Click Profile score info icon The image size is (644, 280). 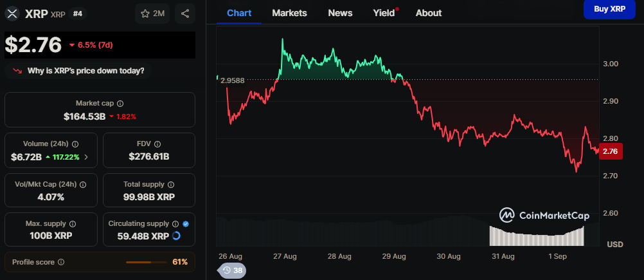pyautogui.click(x=61, y=262)
